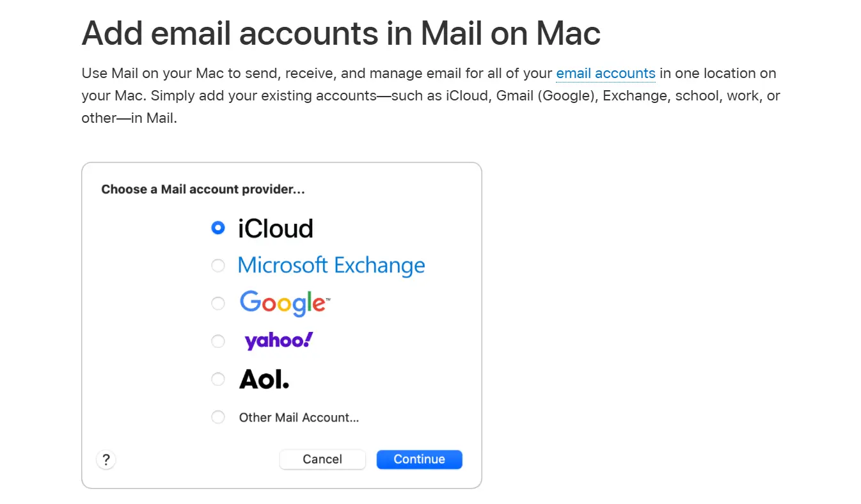Open the email accounts hyperlink

click(605, 73)
